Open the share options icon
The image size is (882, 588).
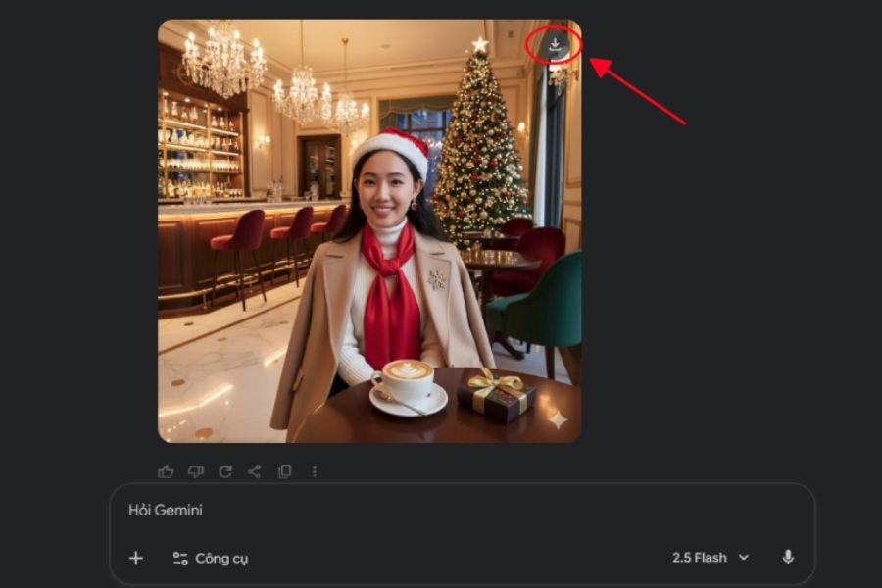point(254,471)
